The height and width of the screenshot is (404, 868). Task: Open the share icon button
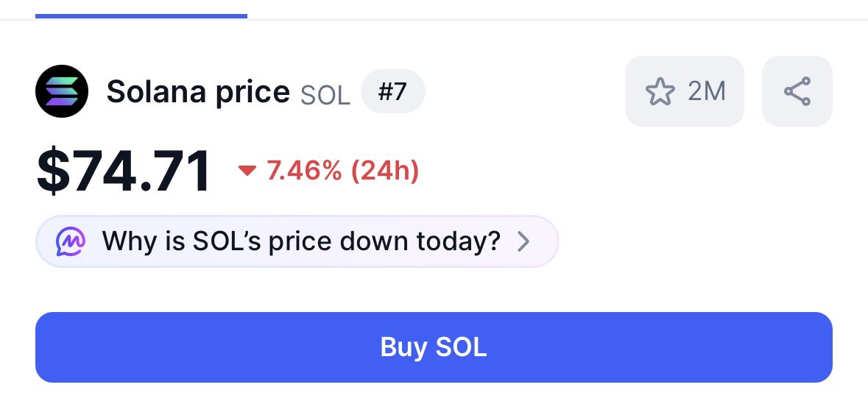(797, 91)
